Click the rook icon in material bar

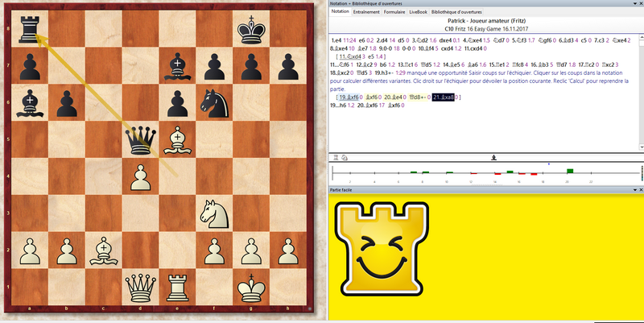tap(336, 157)
